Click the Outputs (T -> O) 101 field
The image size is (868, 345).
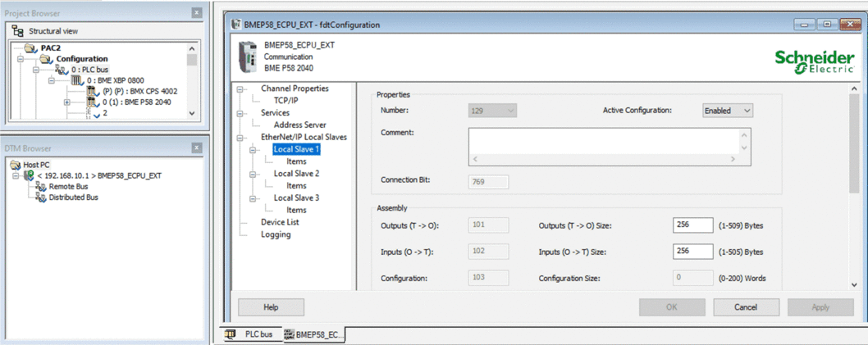point(489,225)
